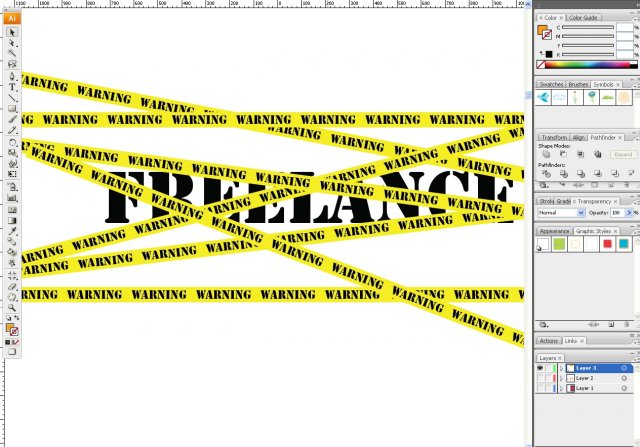Select the Pen tool
The image size is (640, 447).
tap(12, 76)
